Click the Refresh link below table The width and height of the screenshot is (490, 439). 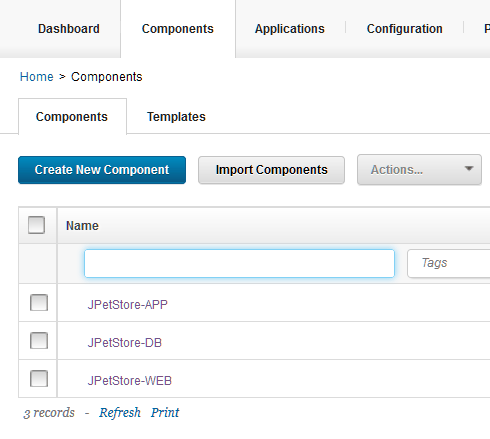pyautogui.click(x=120, y=413)
